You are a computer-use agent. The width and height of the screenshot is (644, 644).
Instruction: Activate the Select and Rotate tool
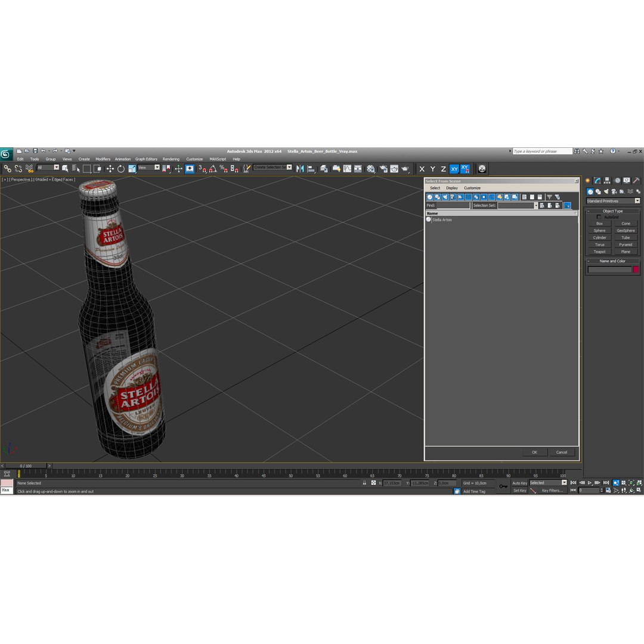click(120, 169)
